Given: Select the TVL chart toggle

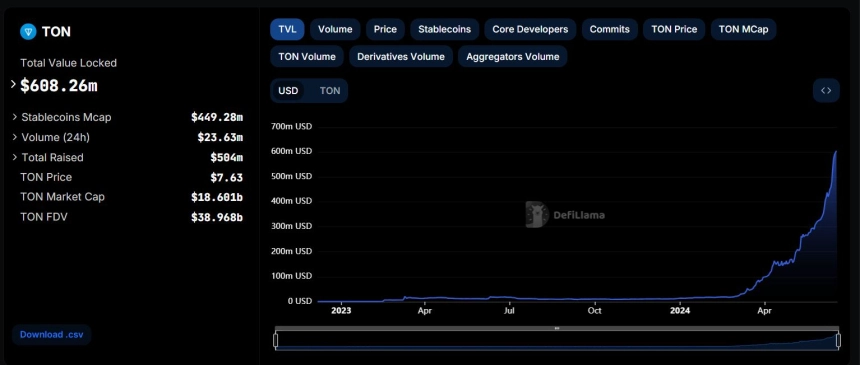Looking at the screenshot, I should click(287, 29).
